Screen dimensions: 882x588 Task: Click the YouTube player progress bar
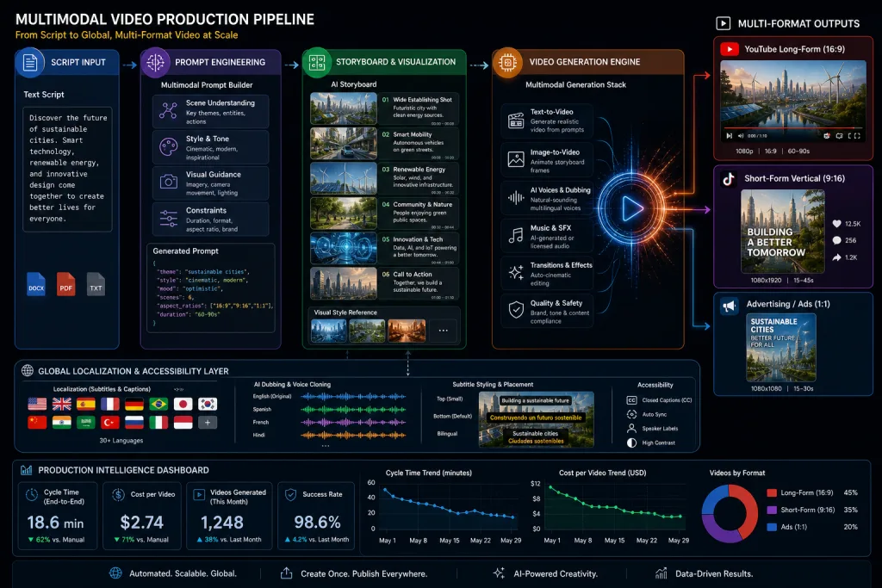point(793,129)
